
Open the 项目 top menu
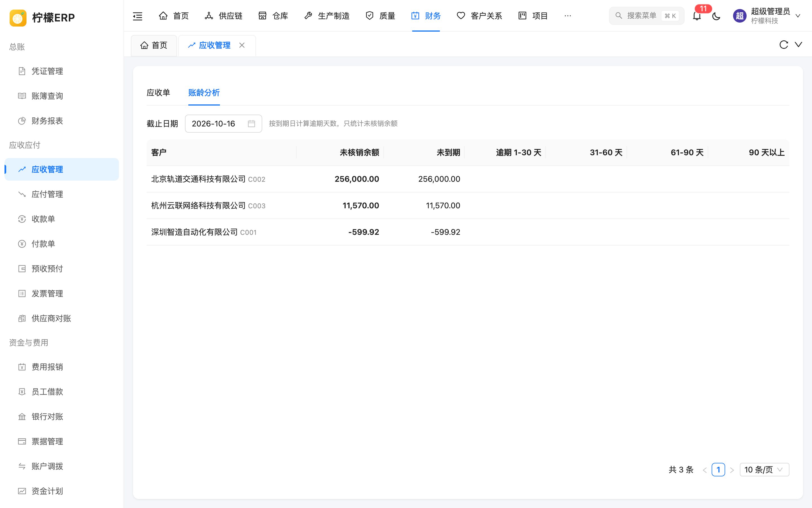point(533,16)
